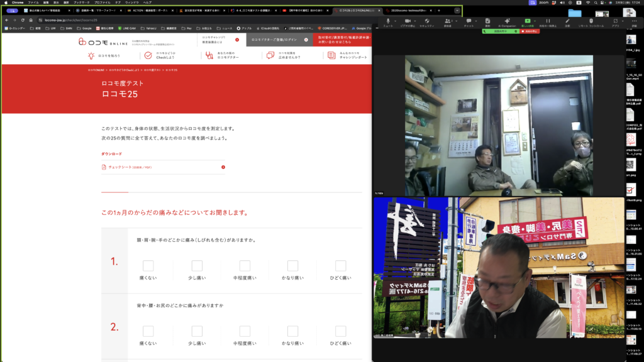Screen dimensions: 644x362
Task: Click the stethoscope ロコモドクター icon
Action: click(x=209, y=55)
